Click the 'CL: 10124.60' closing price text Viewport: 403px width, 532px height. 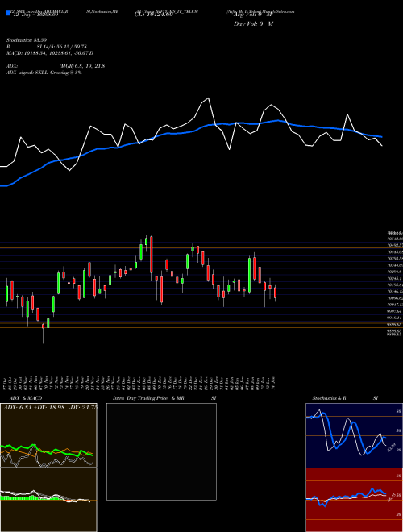tap(154, 15)
